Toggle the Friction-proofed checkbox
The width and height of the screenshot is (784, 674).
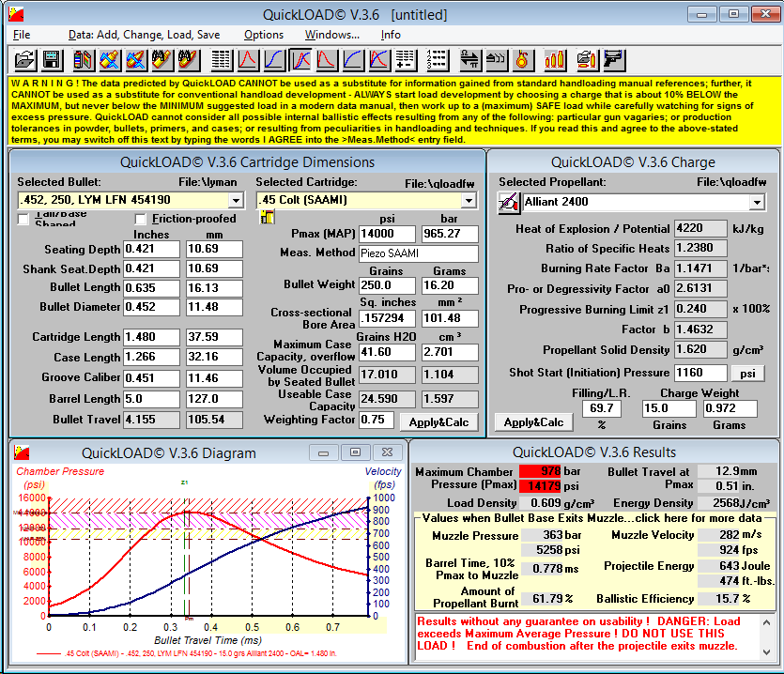point(141,219)
